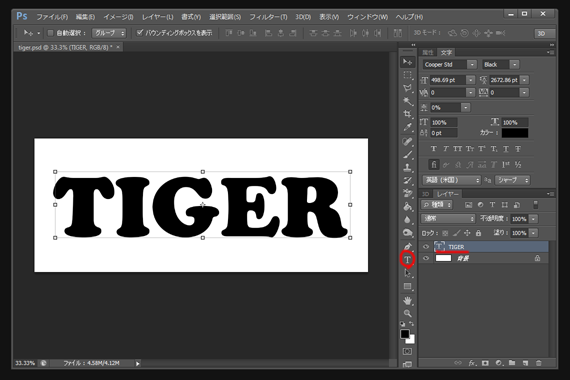Hide the background layer eye
Image resolution: width=570 pixels, height=380 pixels.
(x=426, y=259)
